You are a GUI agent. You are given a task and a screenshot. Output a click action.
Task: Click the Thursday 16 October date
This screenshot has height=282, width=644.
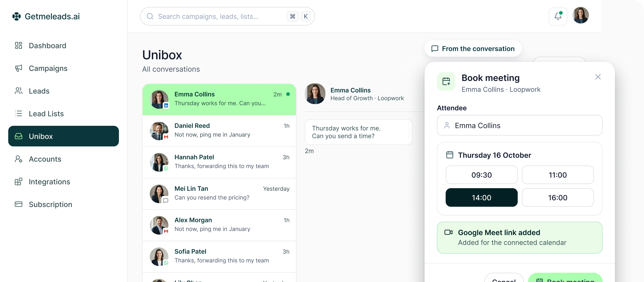[494, 155]
